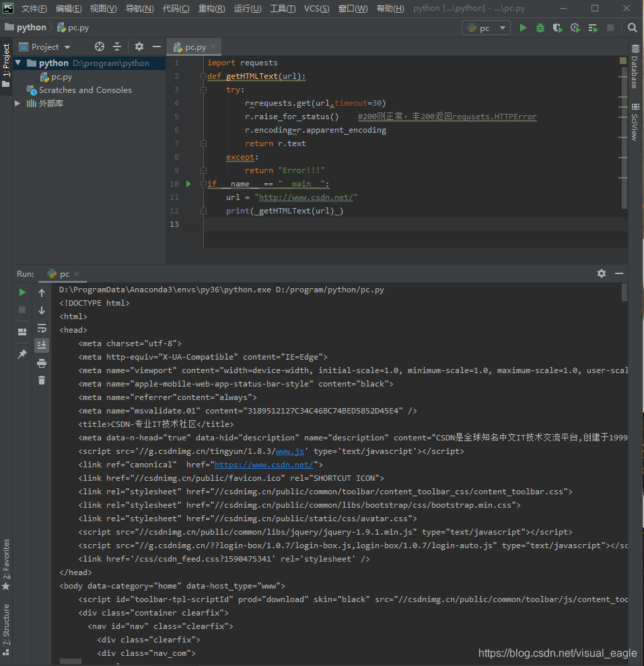Locate current file with crosshair icon

point(100,46)
